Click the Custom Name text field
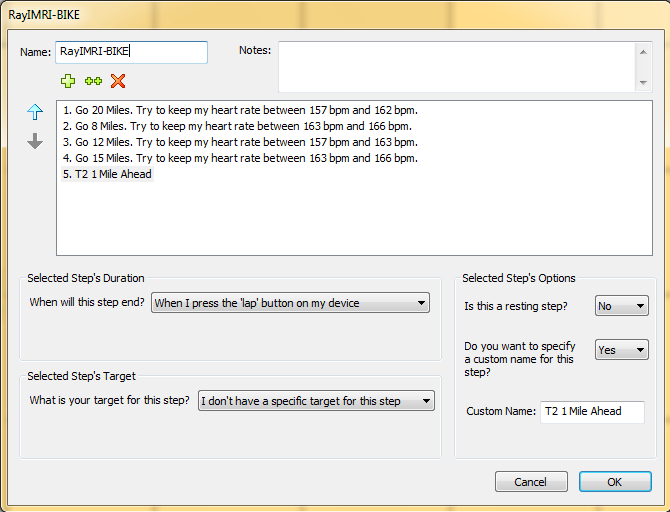Screen dimensions: 670x512 (592, 412)
